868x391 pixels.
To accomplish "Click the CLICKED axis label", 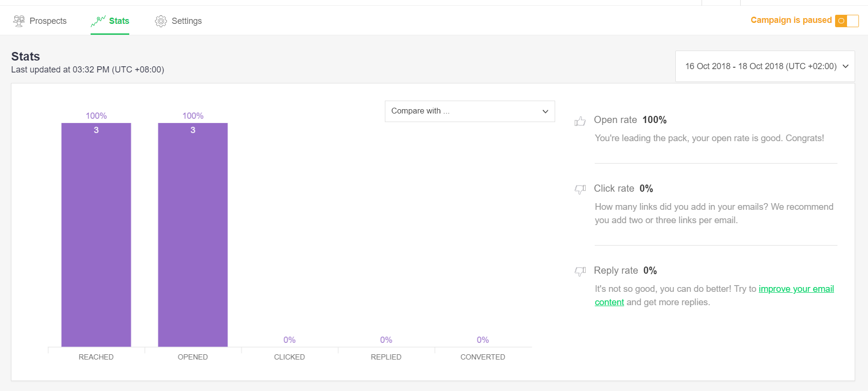I will (x=289, y=357).
